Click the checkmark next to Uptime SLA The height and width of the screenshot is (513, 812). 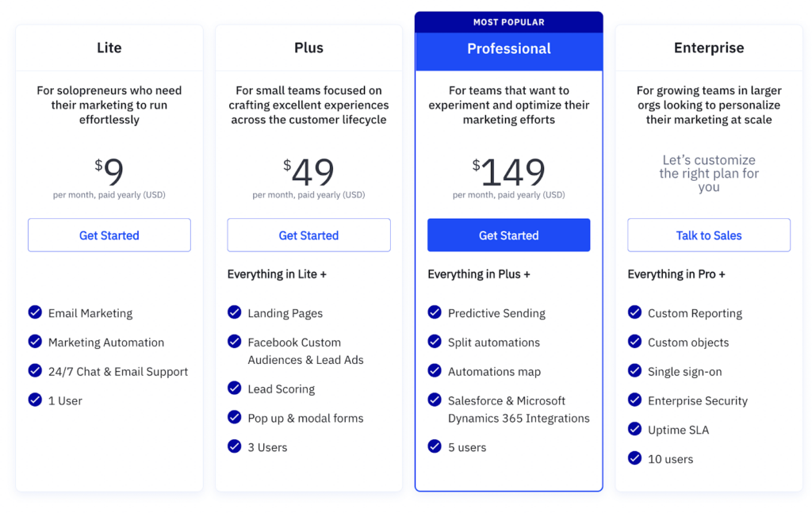point(634,429)
